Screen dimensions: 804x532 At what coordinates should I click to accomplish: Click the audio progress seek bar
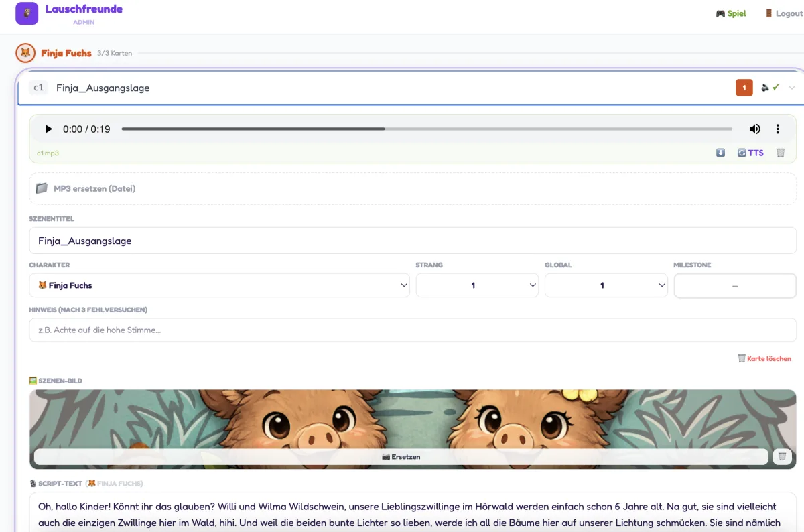click(426, 129)
